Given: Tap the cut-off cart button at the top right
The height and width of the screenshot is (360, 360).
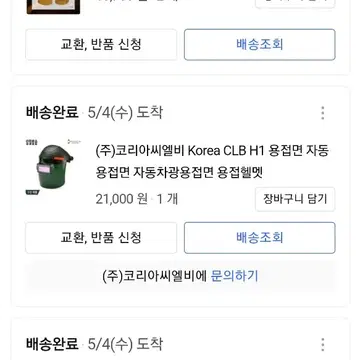Looking at the screenshot, I should pos(295,4).
